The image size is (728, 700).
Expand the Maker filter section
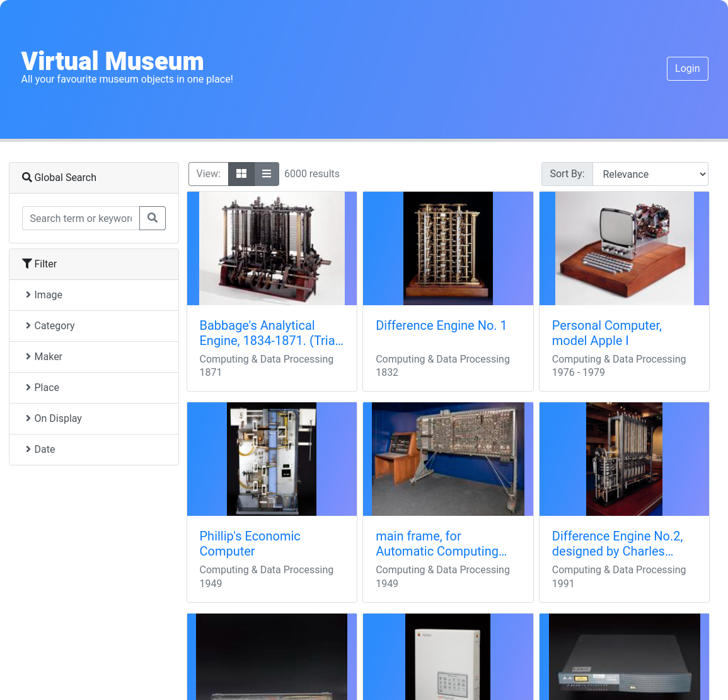(49, 356)
